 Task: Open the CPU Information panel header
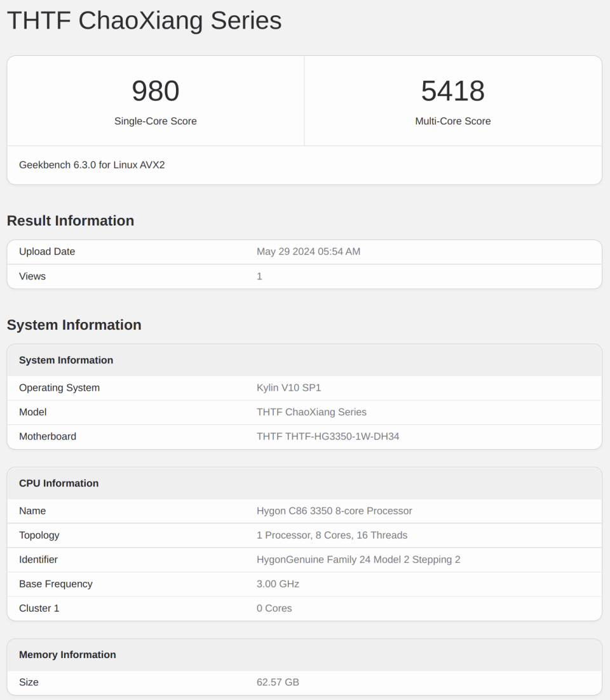[58, 483]
